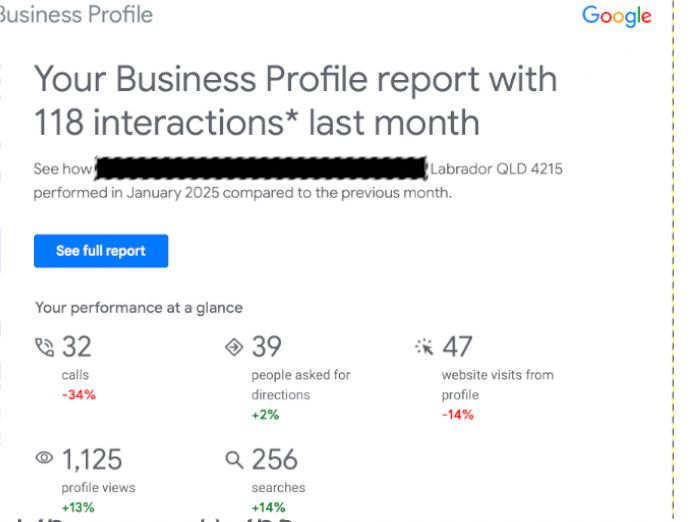
Task: Click the 32 calls count
Action: point(77,346)
